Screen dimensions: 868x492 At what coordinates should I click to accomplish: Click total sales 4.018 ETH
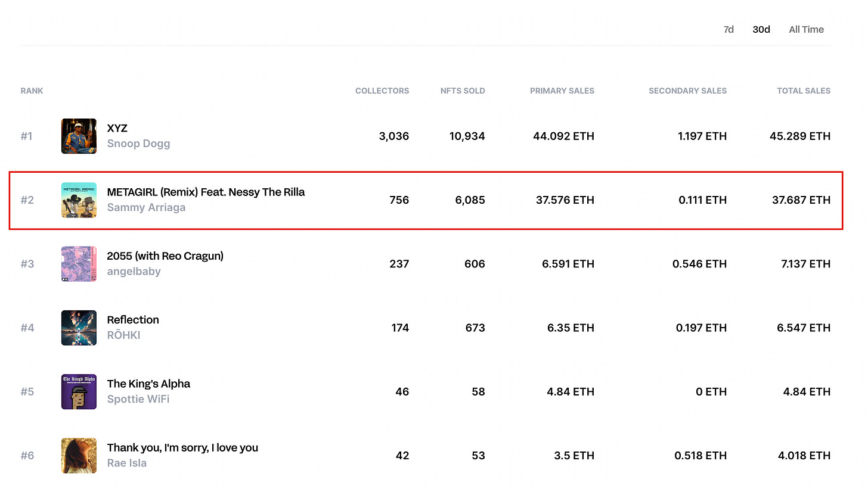point(804,456)
